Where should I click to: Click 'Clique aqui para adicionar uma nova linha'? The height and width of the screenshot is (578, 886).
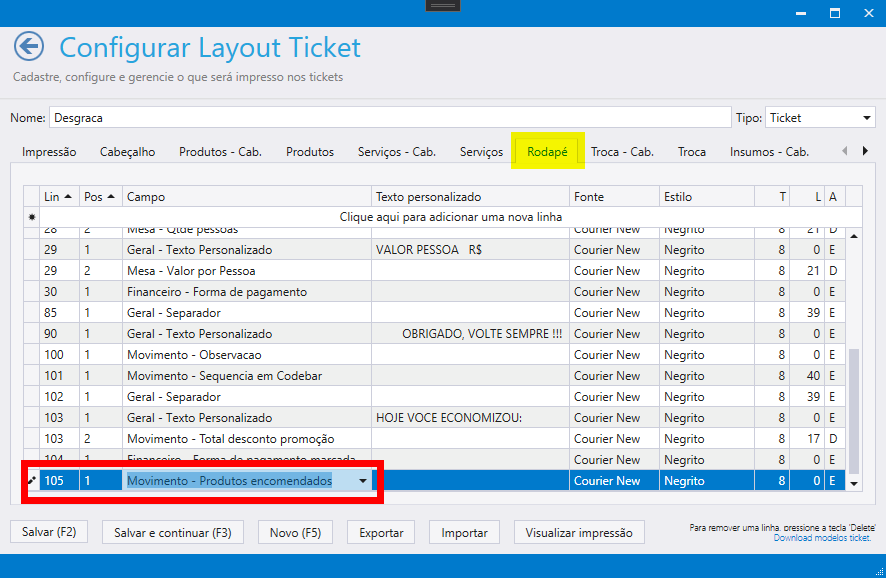[450, 217]
